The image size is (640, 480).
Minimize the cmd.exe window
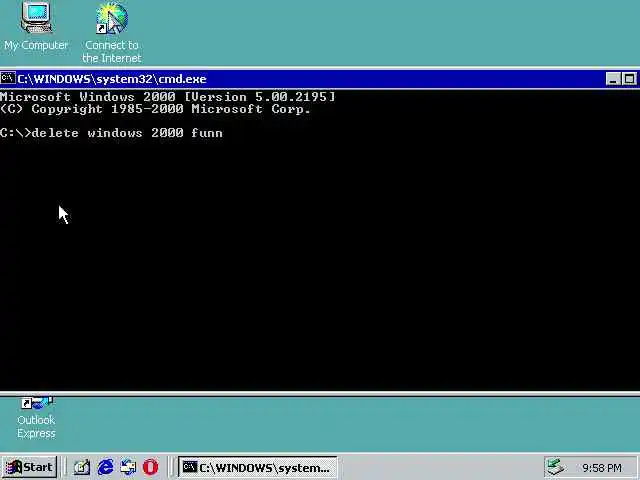click(613, 79)
